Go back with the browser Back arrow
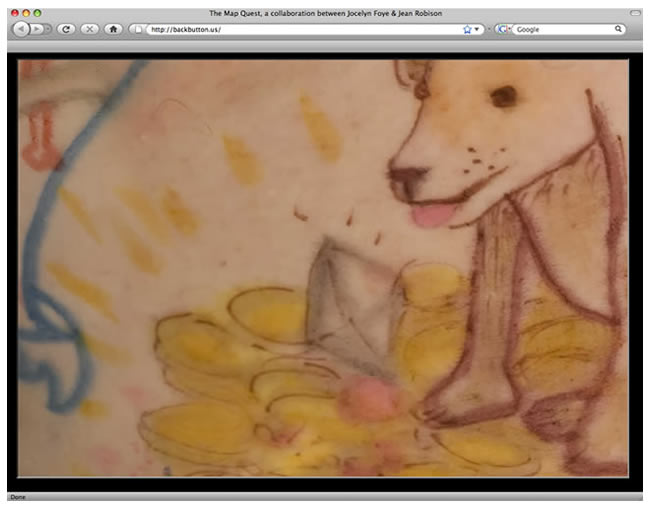650x525 pixels. pos(21,29)
